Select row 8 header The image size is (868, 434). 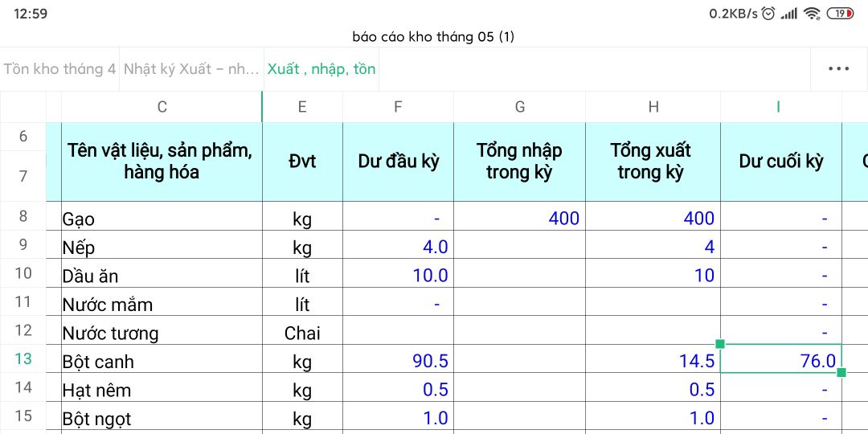(x=23, y=215)
